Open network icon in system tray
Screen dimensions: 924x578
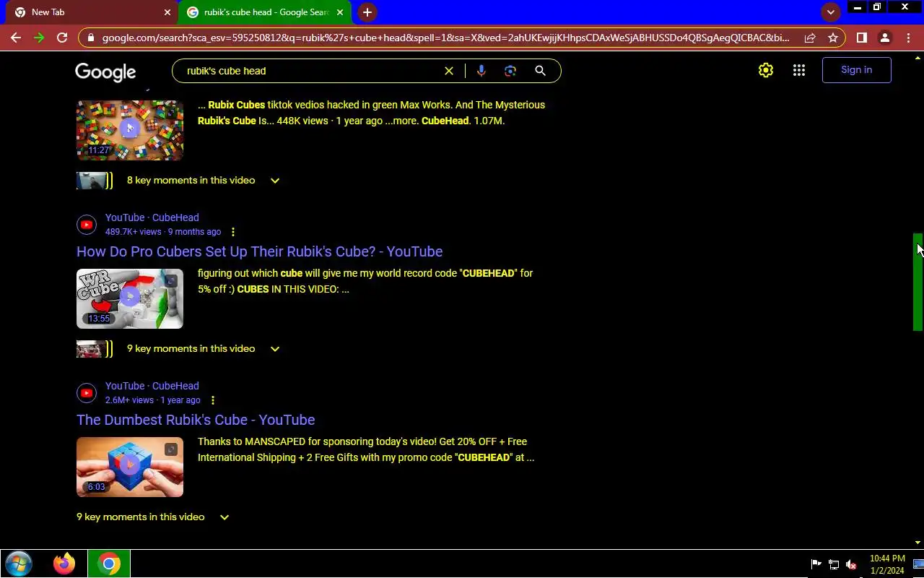point(834,564)
